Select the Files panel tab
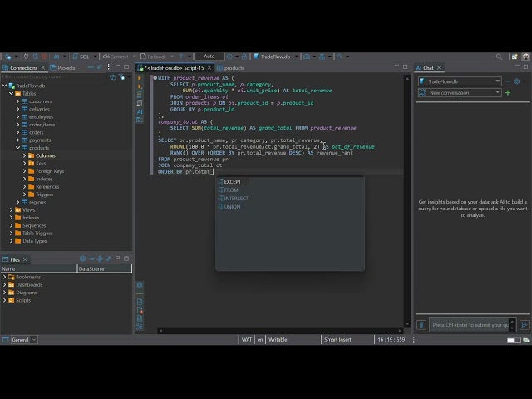The width and height of the screenshot is (532, 399). pos(16,259)
